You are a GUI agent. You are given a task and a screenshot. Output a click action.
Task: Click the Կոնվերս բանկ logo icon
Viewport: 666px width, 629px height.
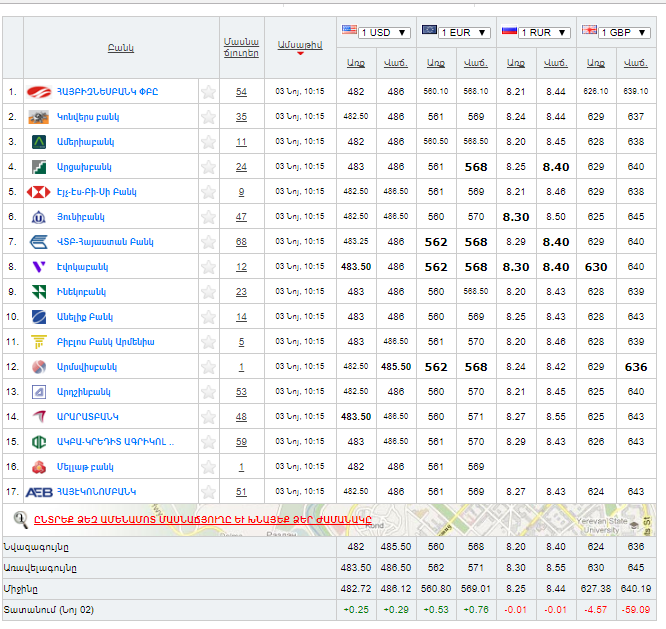[39, 117]
